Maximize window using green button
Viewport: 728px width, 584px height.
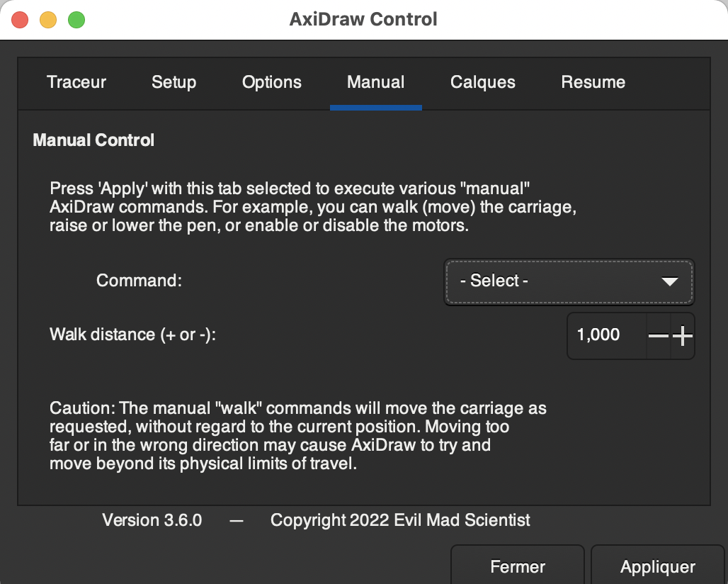point(76,20)
